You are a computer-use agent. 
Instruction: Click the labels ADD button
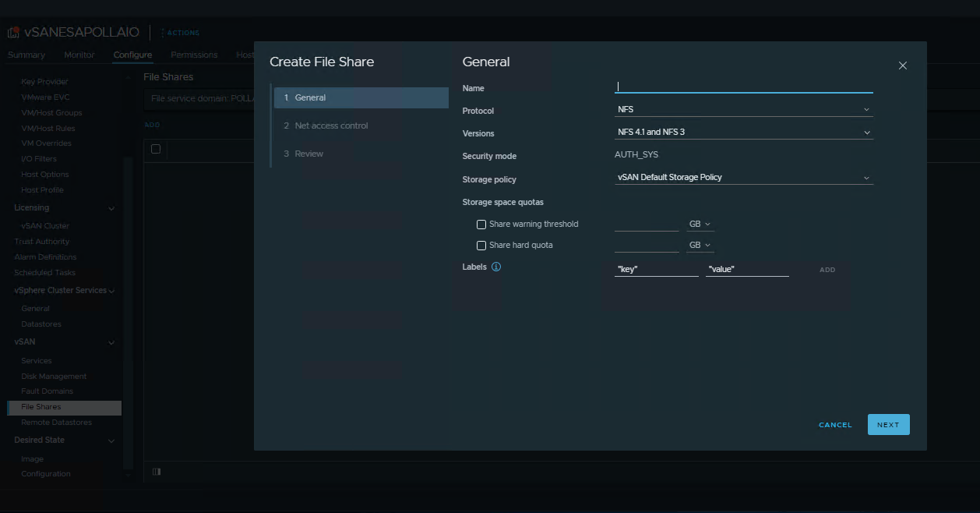click(827, 270)
